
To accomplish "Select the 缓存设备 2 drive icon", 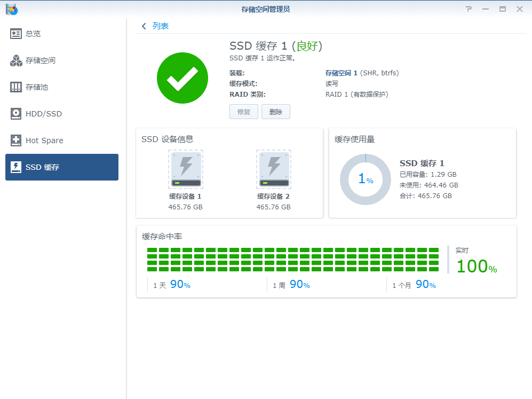I will [x=273, y=169].
